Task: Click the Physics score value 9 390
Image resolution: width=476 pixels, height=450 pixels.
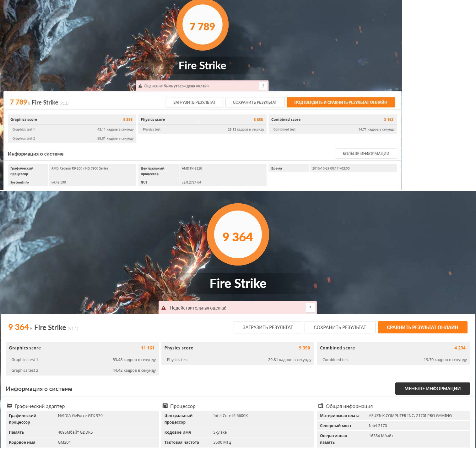Action: click(304, 348)
